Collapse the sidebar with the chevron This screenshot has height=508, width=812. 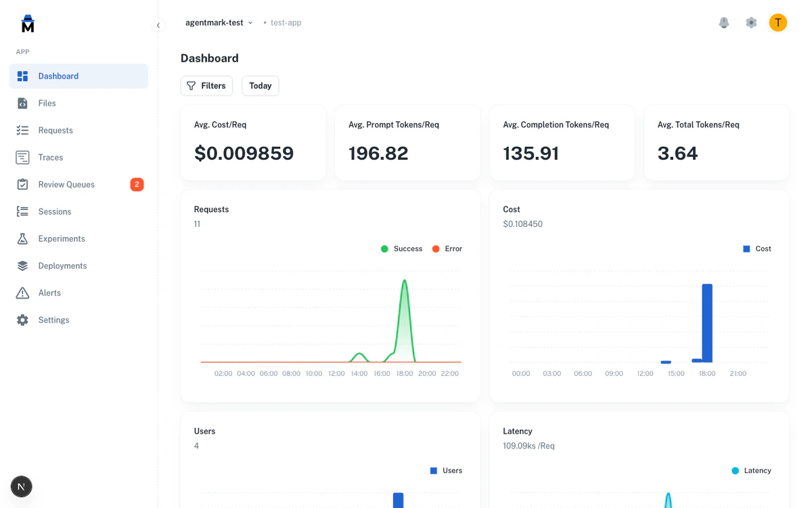click(x=159, y=25)
